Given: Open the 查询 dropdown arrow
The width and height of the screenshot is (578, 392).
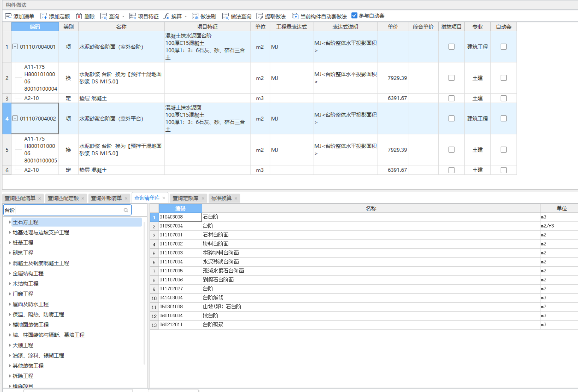Looking at the screenshot, I should pyautogui.click(x=123, y=17).
